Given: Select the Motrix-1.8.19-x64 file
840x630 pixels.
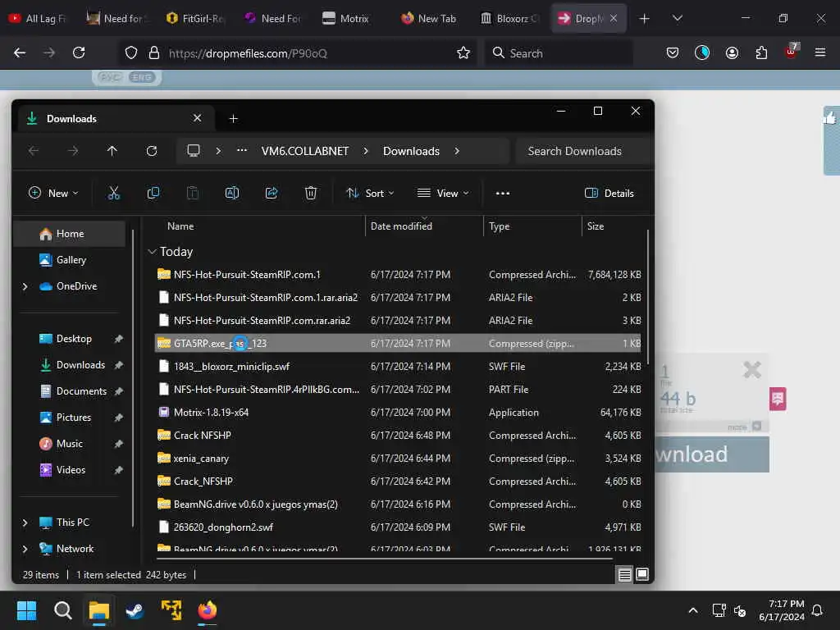Looking at the screenshot, I should [x=399, y=413].
